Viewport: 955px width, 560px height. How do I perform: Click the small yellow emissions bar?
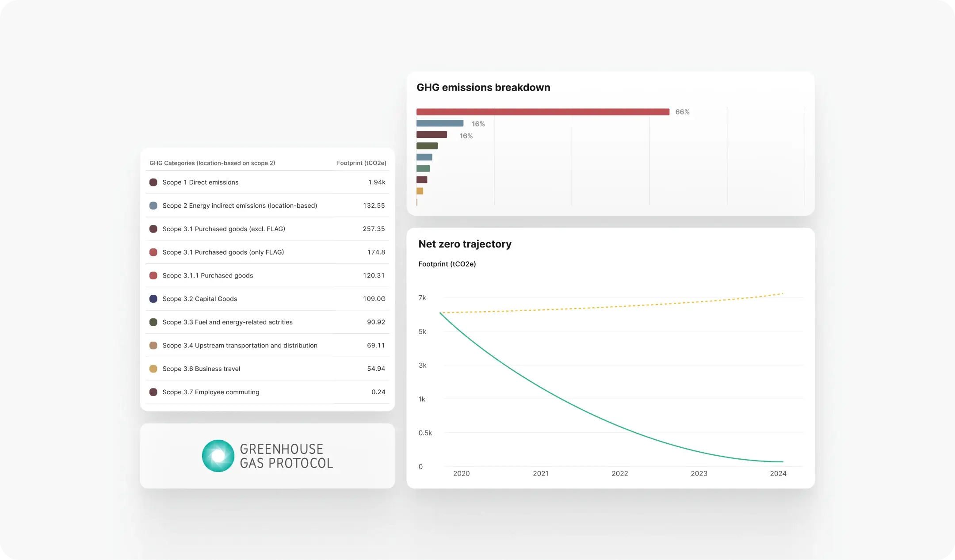click(420, 191)
